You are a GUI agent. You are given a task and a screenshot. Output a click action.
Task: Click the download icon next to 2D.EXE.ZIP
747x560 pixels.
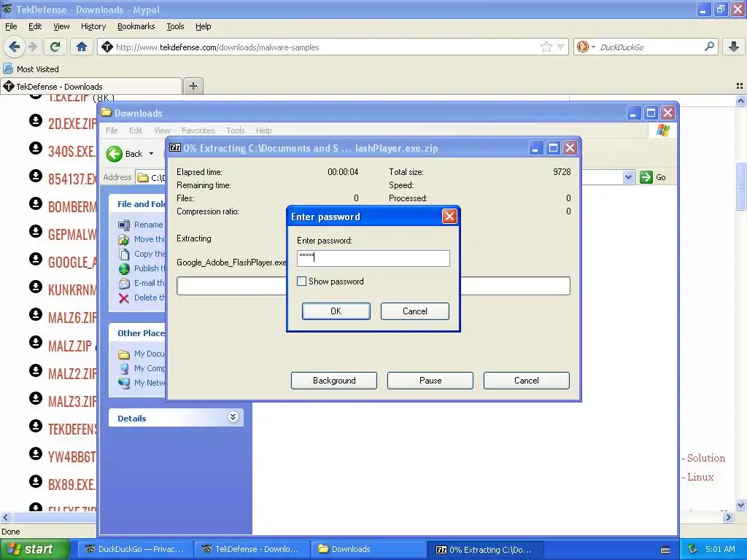pos(35,120)
